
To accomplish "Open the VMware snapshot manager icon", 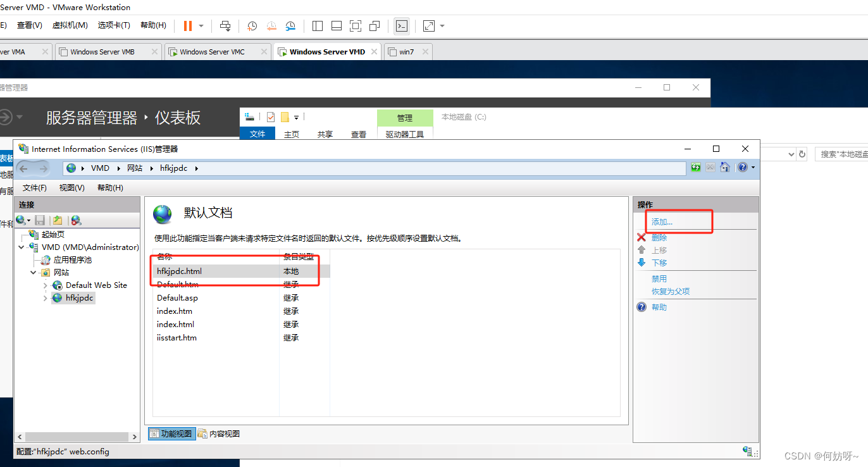I will click(x=290, y=26).
